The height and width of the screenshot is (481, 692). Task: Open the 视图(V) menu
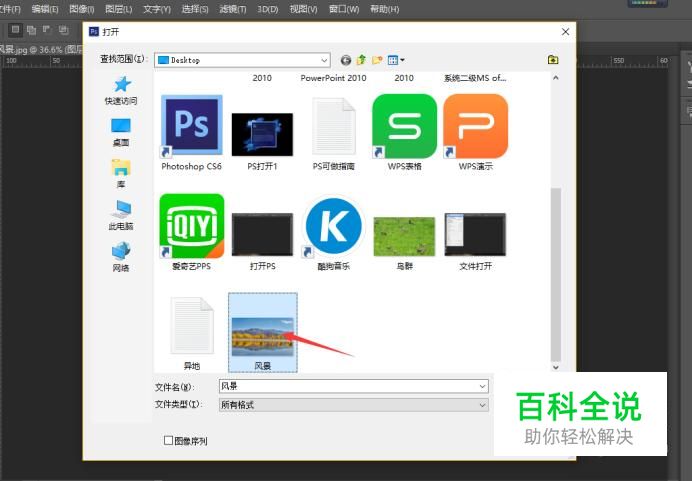304,9
